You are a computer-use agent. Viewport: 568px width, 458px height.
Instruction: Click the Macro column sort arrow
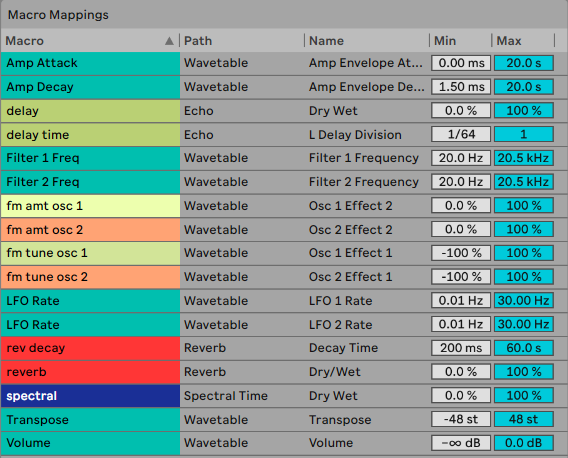[169, 41]
